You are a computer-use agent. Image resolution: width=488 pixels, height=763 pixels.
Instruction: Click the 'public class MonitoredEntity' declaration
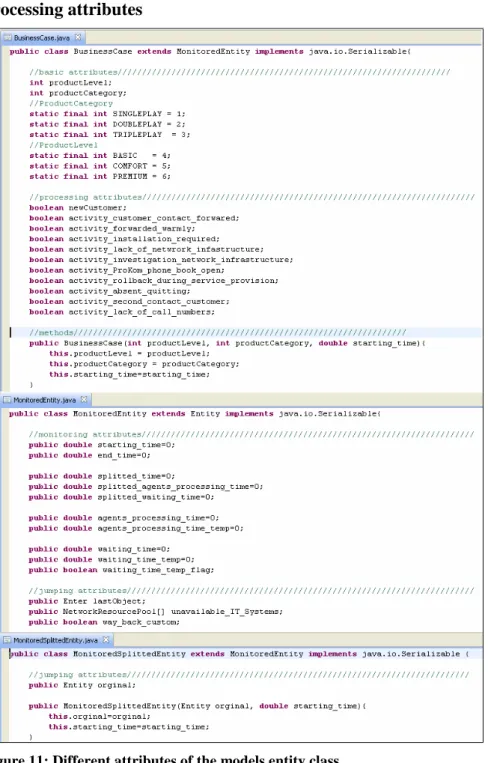pos(195,414)
